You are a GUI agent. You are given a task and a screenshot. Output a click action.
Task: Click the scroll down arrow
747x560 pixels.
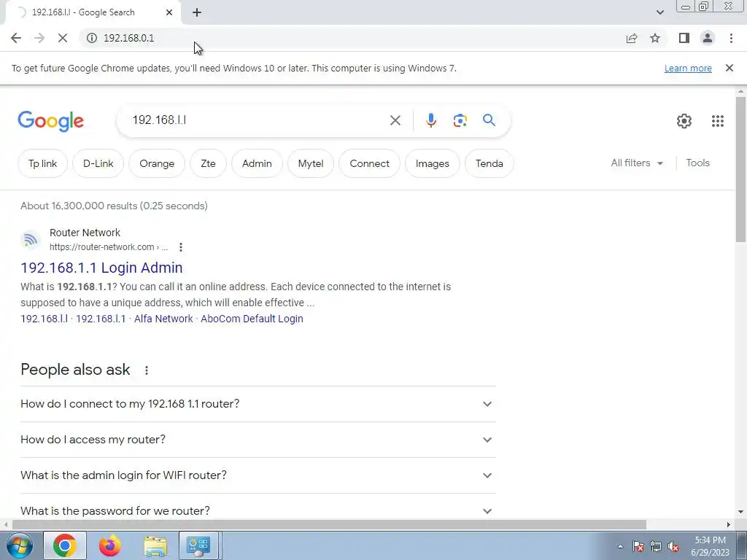click(x=740, y=512)
